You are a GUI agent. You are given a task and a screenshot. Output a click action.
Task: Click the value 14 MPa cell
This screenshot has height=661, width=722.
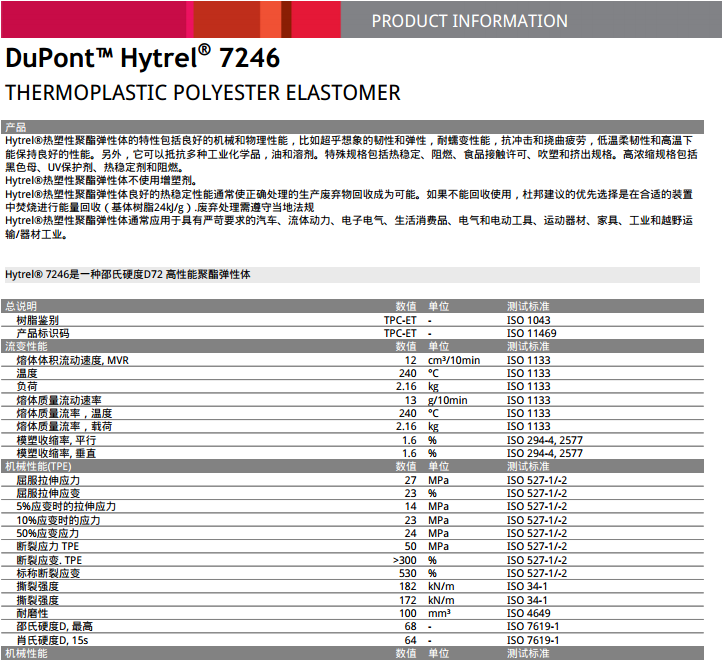[411, 507]
